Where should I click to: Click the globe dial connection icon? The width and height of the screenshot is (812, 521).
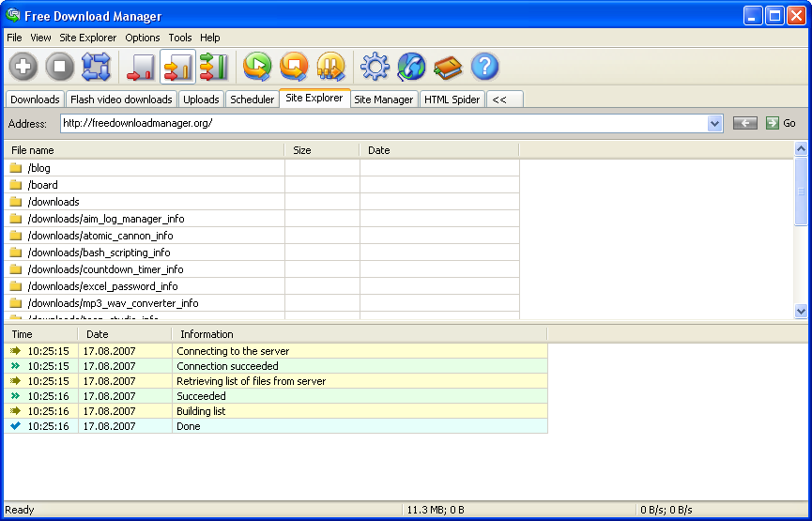(x=412, y=67)
